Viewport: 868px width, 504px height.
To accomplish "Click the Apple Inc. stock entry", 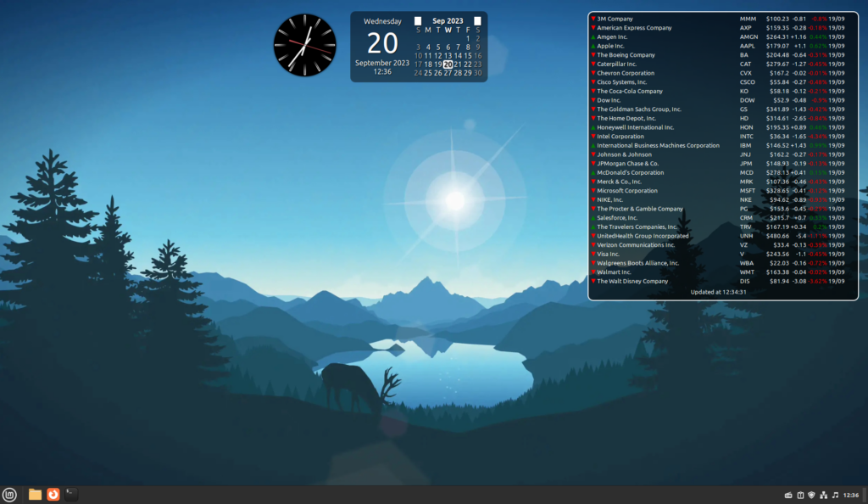I will (x=610, y=46).
